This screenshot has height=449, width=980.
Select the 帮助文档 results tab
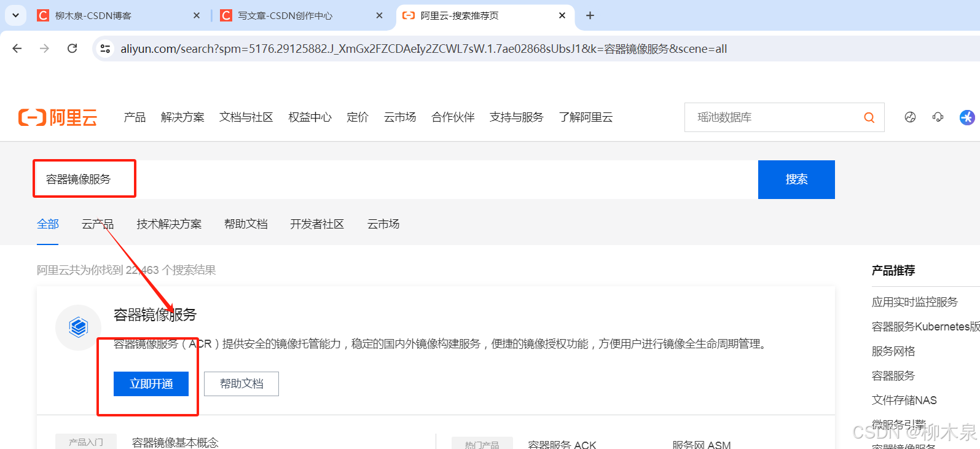coord(246,224)
